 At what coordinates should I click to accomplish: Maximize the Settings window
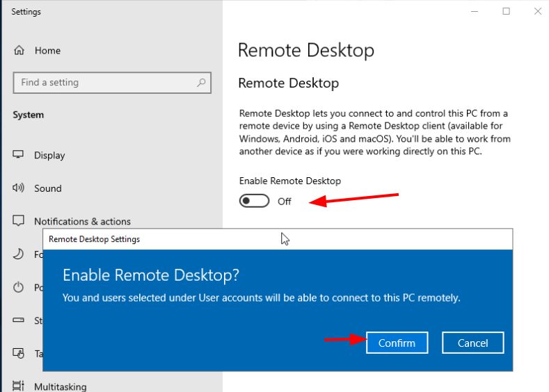pyautogui.click(x=507, y=12)
